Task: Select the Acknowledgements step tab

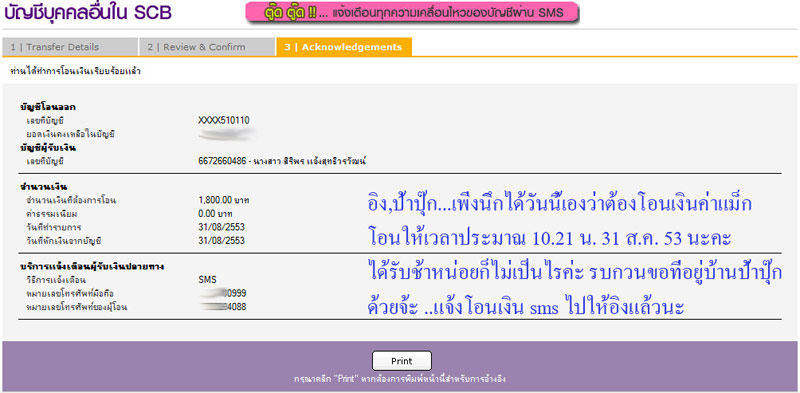Action: point(344,47)
